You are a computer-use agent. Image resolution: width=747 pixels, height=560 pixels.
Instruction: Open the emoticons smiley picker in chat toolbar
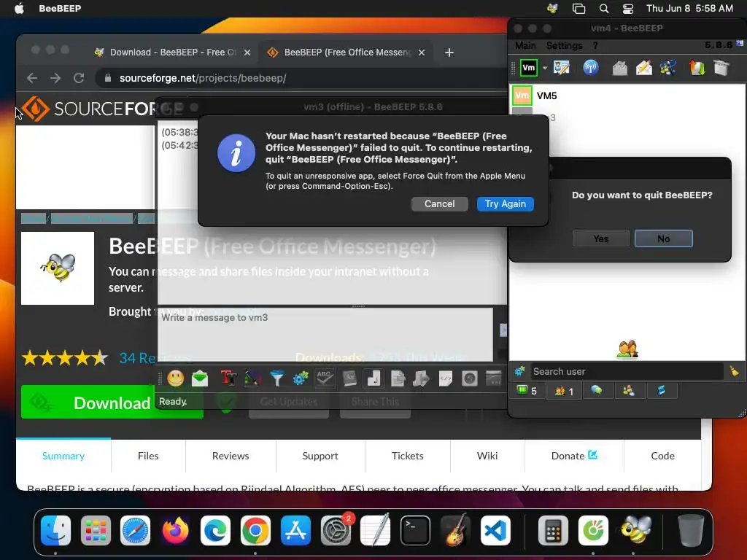(175, 378)
